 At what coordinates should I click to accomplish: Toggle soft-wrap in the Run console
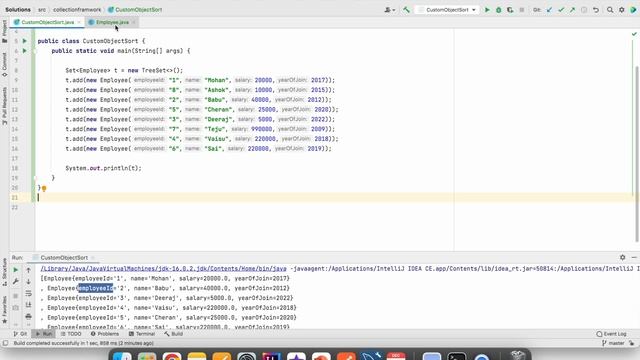click(29, 293)
